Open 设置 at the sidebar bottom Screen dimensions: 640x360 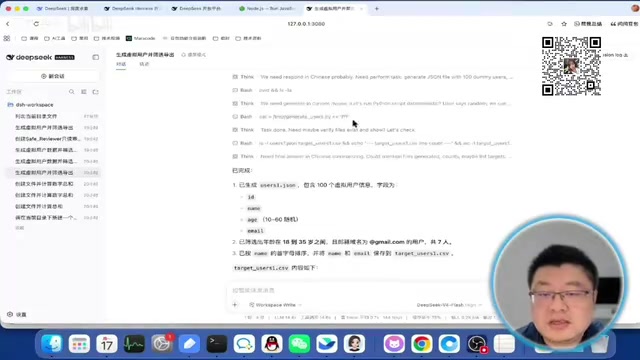click(x=17, y=314)
